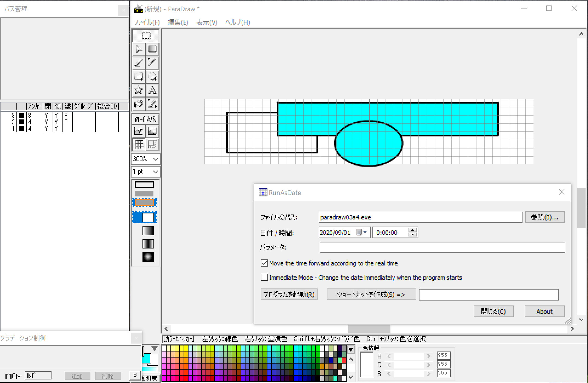This screenshot has width=588, height=383.
Task: Select the radial gradient fill style
Action: (x=148, y=257)
